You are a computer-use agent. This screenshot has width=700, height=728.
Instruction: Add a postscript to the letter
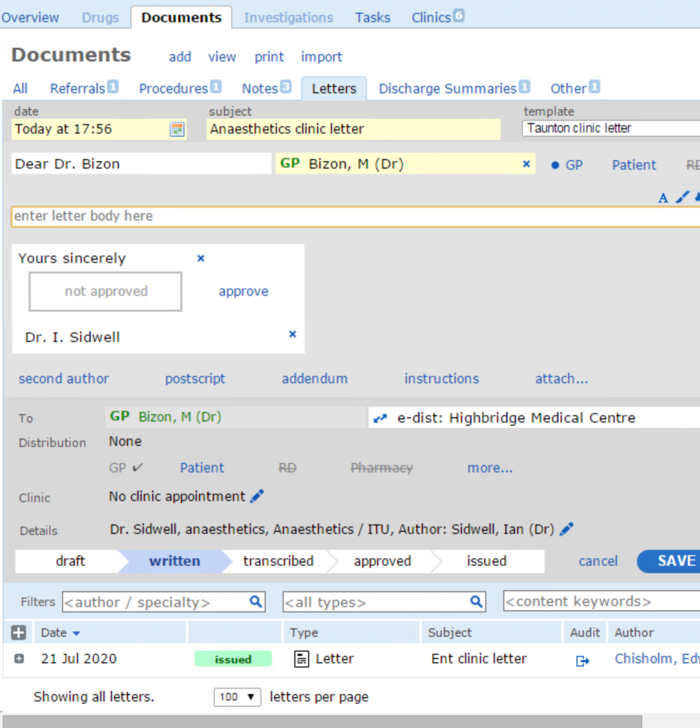(x=195, y=379)
